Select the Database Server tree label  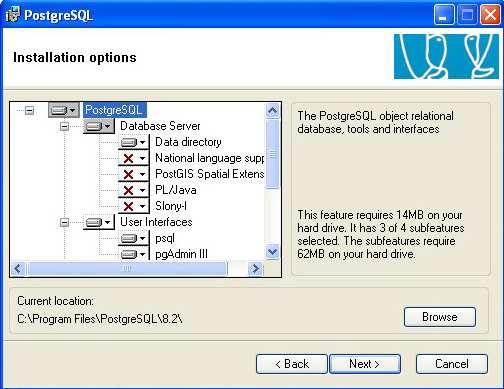tap(160, 126)
